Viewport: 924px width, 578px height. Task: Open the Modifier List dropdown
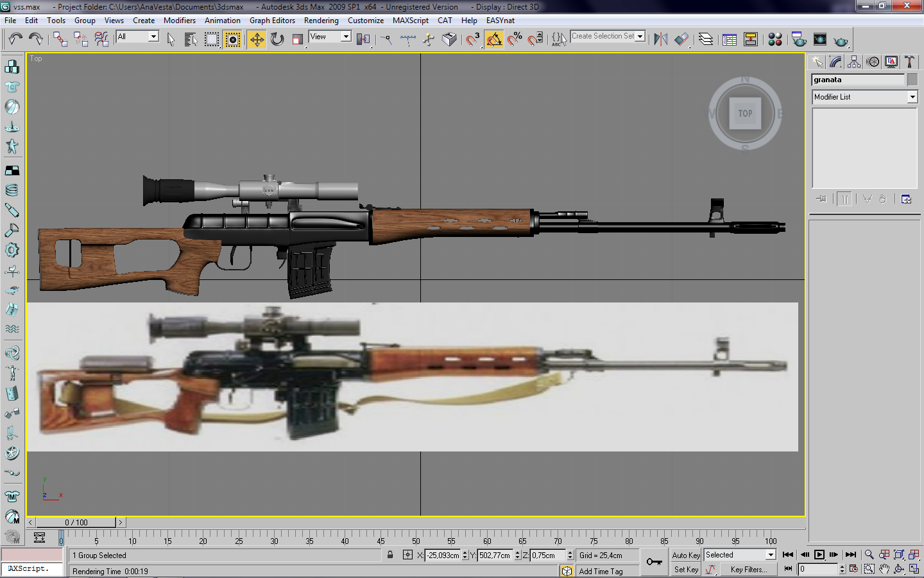click(912, 97)
